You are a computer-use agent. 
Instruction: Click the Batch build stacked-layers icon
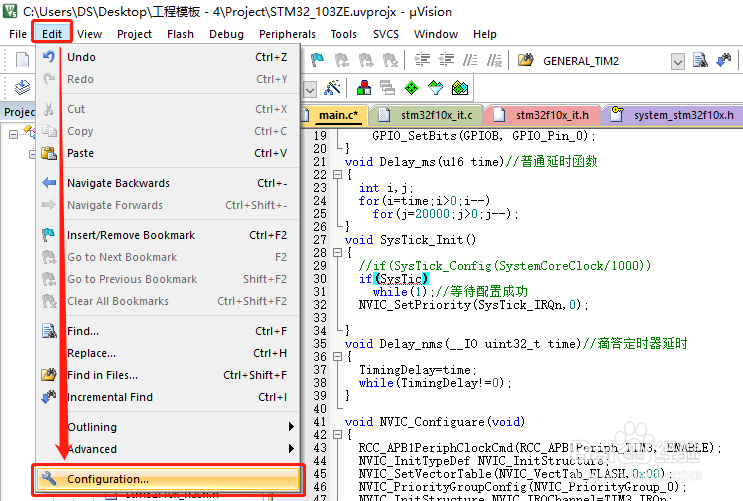point(22,87)
